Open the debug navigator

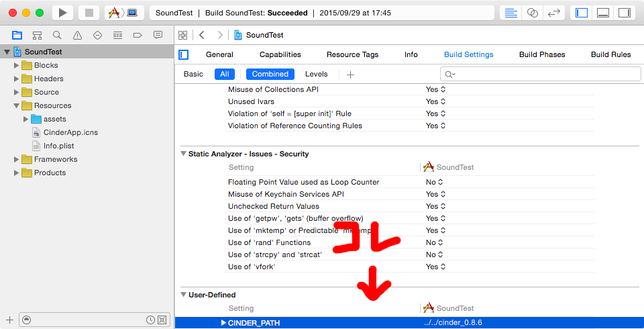pos(117,35)
